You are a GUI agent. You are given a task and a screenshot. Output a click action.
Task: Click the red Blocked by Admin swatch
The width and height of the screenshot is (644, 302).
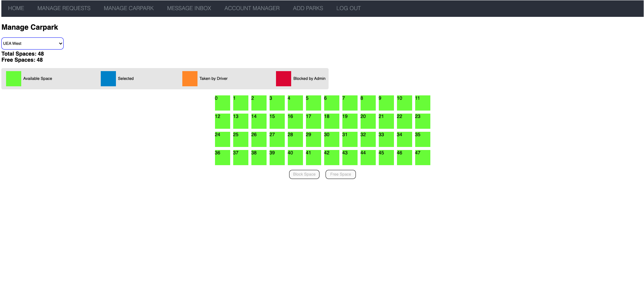tap(283, 79)
